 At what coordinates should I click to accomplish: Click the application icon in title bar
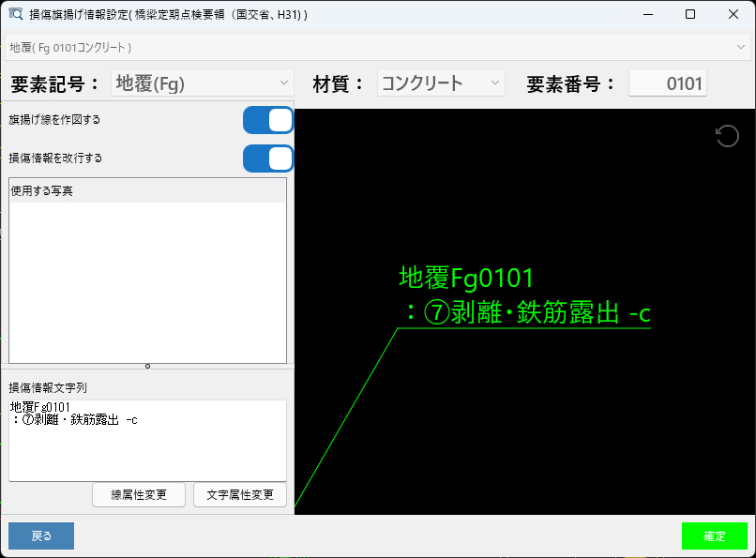pyautogui.click(x=15, y=14)
